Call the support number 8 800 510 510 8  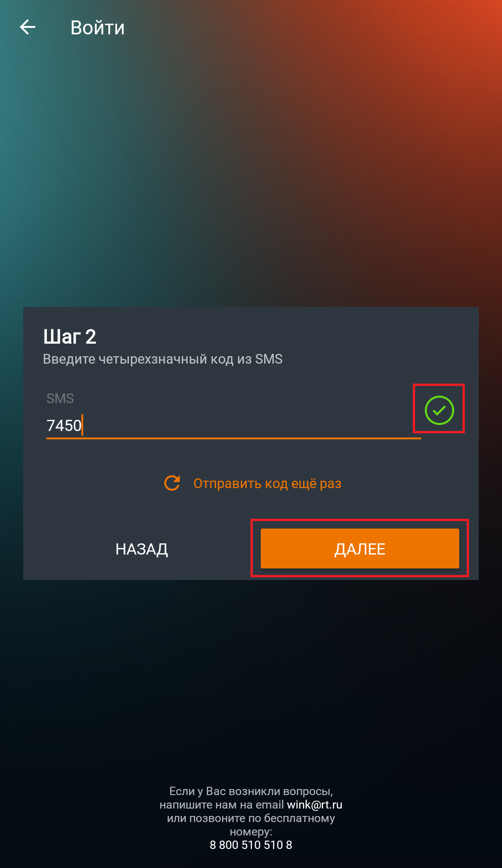click(x=251, y=845)
